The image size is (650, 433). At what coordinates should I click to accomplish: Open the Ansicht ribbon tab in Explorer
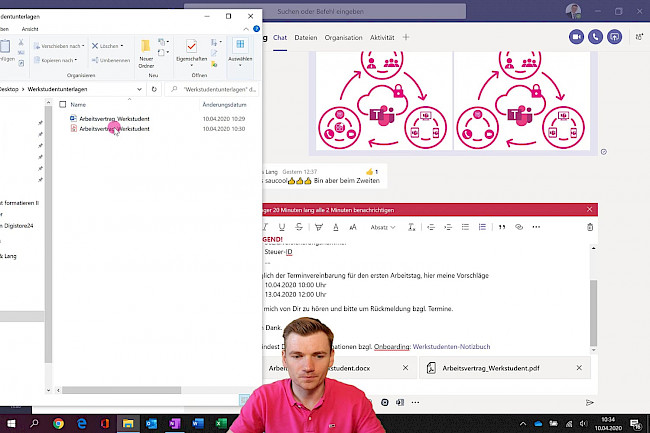pyautogui.click(x=30, y=29)
